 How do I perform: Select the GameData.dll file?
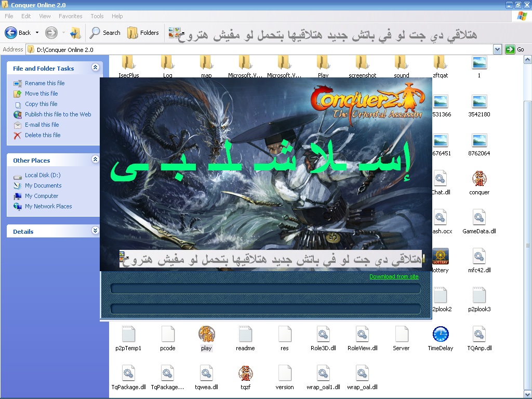[x=479, y=222]
